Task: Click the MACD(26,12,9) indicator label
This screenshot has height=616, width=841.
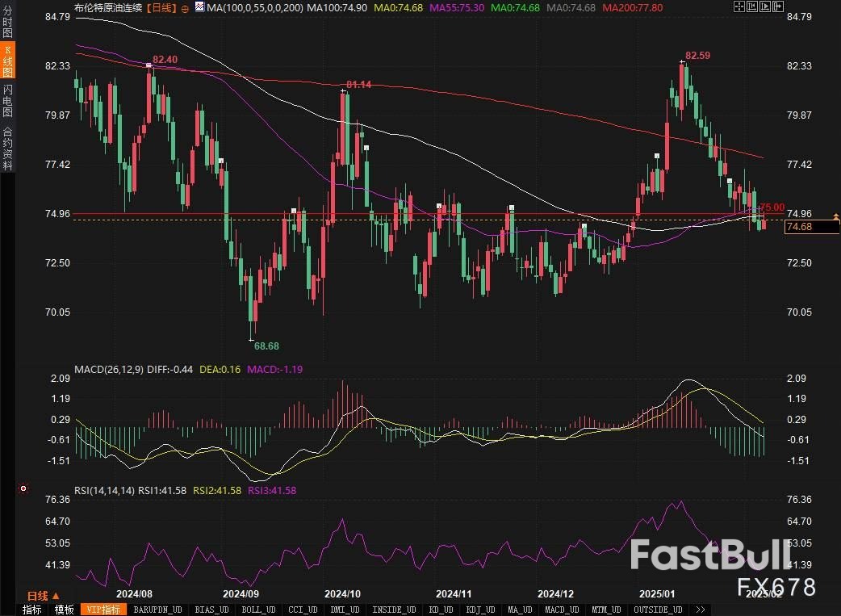Action: [109, 370]
